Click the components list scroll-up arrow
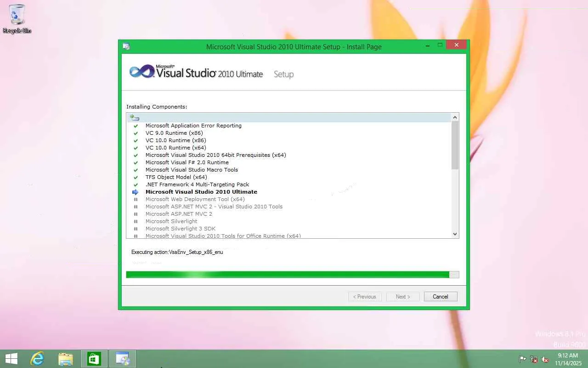Image resolution: width=588 pixels, height=368 pixels. [455, 117]
